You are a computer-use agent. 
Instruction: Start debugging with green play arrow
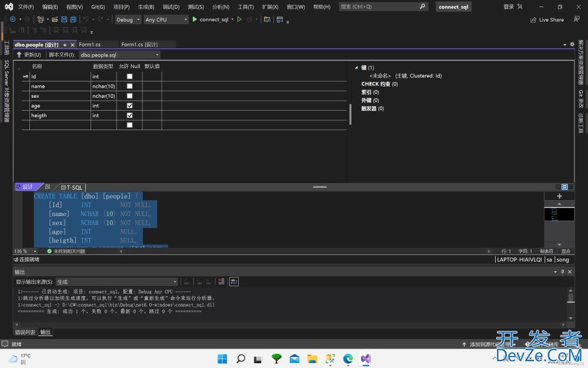coord(195,19)
